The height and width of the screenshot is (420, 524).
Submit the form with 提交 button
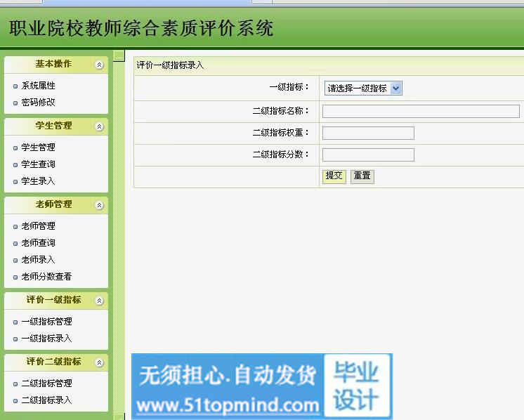334,176
